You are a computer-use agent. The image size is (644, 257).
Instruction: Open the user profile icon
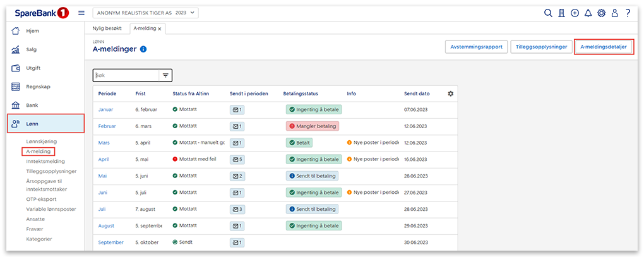(614, 13)
